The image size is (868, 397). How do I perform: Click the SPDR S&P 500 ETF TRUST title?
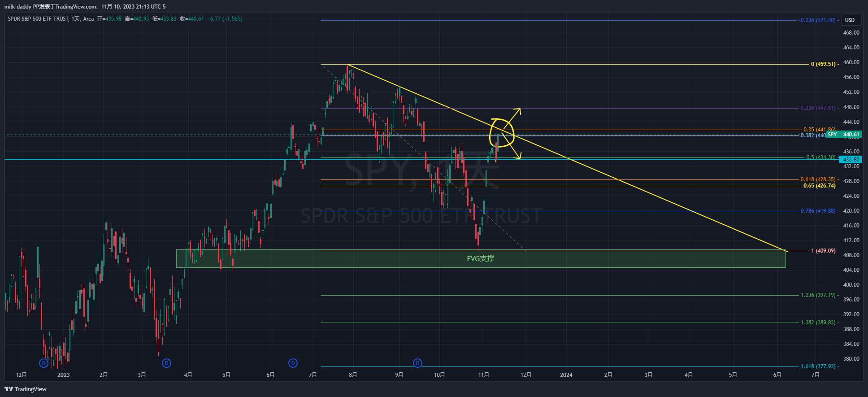click(x=38, y=19)
